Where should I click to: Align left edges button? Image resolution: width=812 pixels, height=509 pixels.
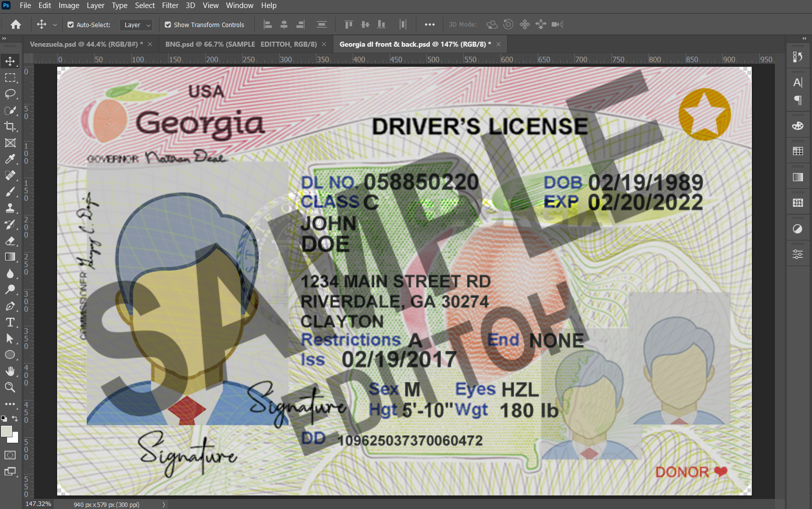[268, 25]
